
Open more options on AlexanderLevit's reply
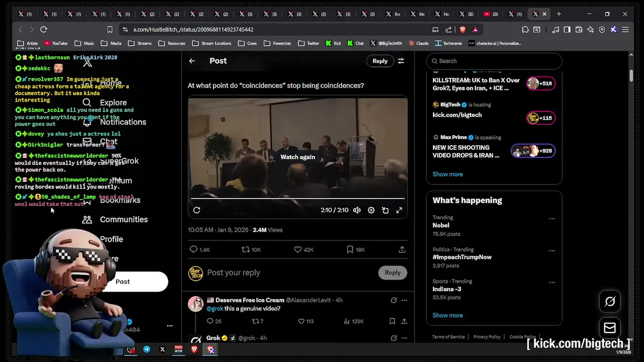pyautogui.click(x=404, y=300)
